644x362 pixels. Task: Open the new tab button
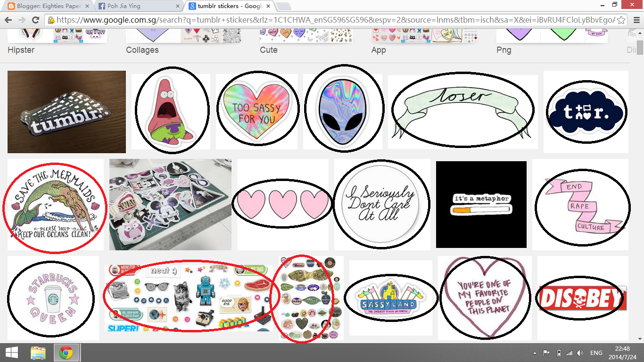(x=283, y=7)
